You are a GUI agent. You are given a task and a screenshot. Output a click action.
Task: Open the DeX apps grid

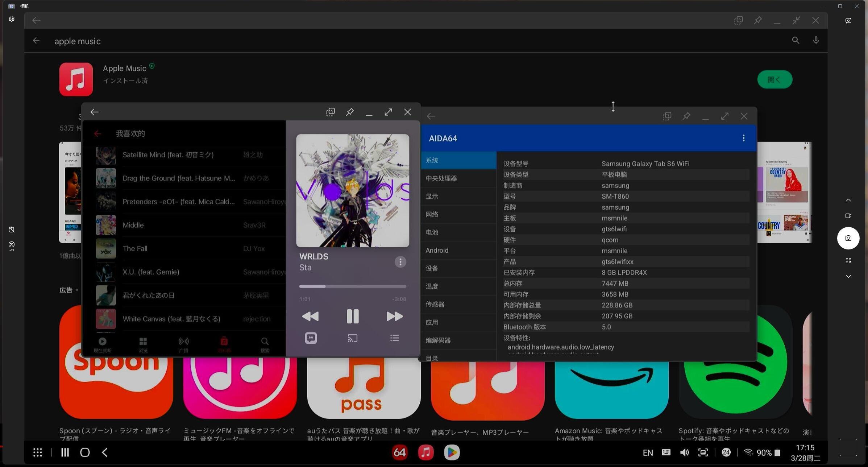pyautogui.click(x=38, y=452)
